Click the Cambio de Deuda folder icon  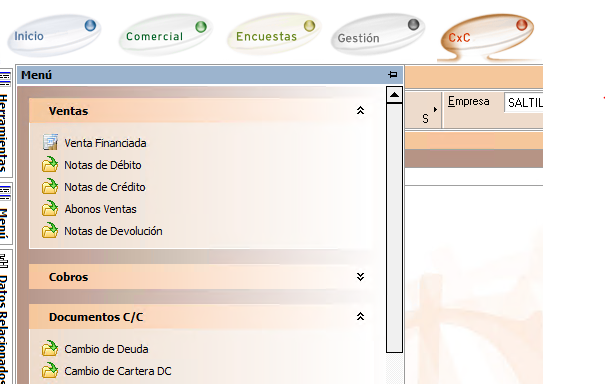pyautogui.click(x=50, y=348)
